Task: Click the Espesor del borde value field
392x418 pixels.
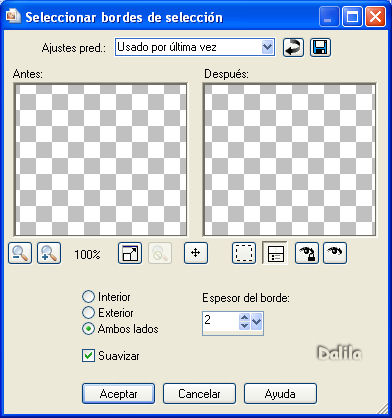Action: 221,322
